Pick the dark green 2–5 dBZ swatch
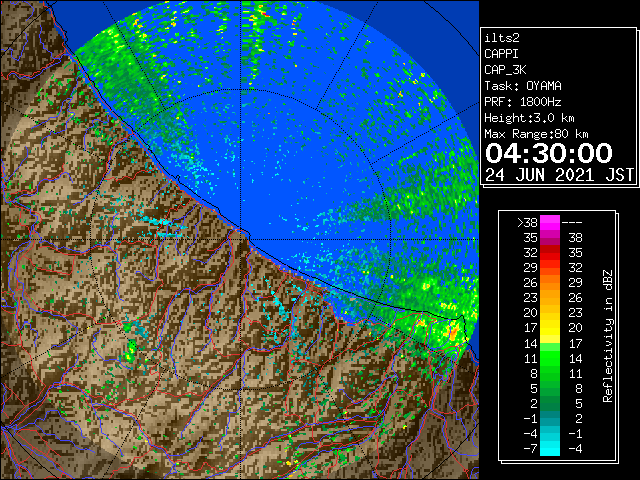640x480 pixels. pos(550,403)
